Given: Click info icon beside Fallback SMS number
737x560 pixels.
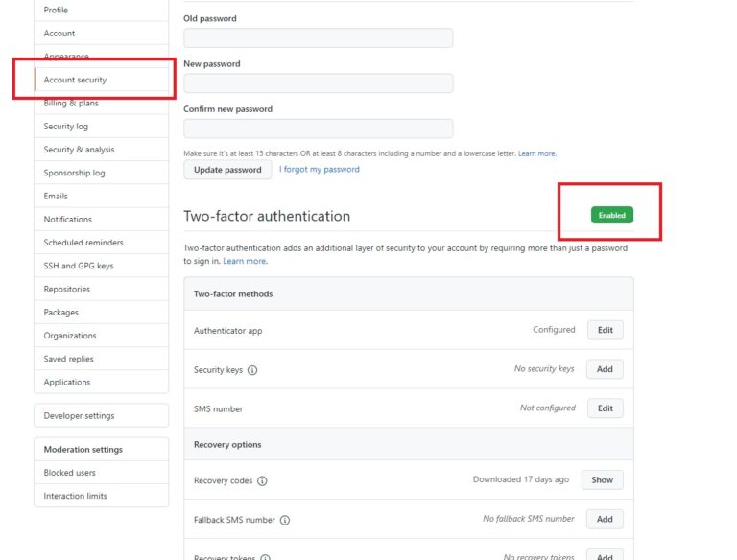Looking at the screenshot, I should 285,520.
